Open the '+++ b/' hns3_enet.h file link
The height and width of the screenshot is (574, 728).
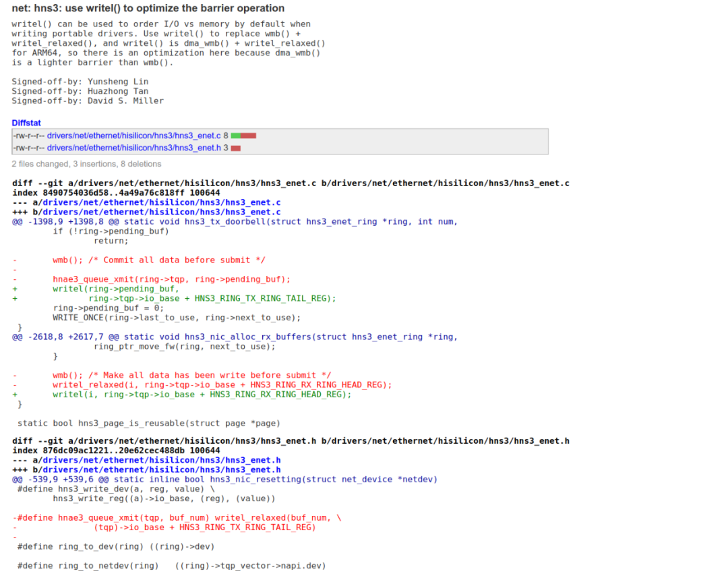162,470
